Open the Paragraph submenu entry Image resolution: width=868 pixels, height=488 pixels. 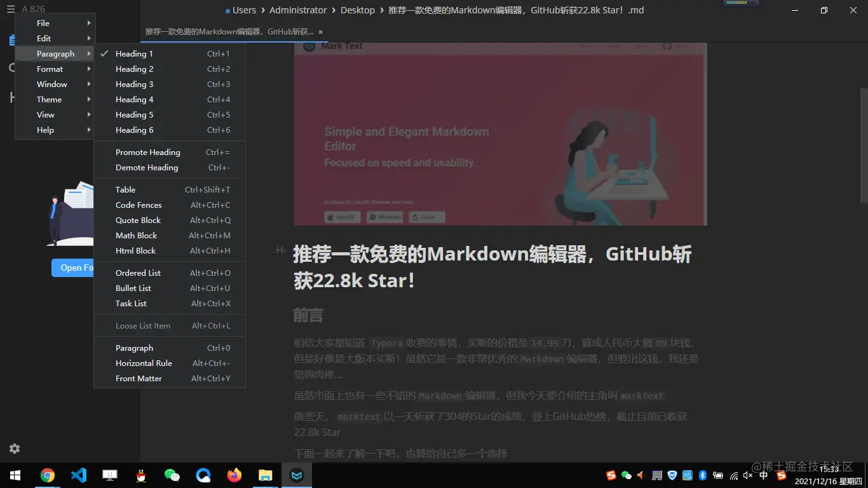tap(55, 54)
